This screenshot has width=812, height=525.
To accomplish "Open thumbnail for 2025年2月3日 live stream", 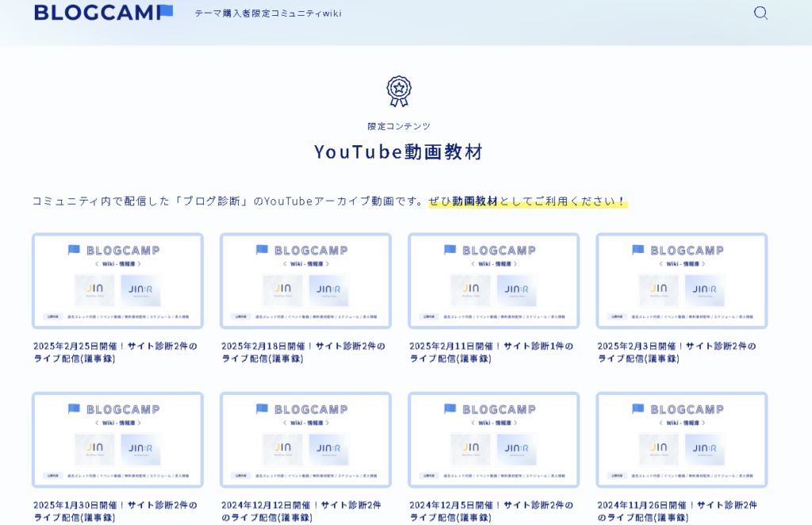I will point(681,282).
